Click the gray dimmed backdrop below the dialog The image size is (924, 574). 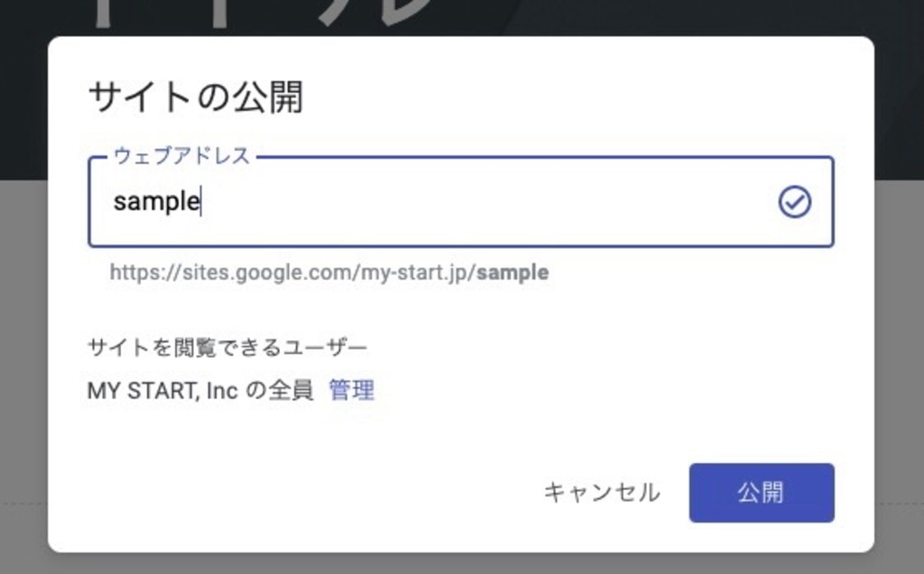pyautogui.click(x=462, y=564)
